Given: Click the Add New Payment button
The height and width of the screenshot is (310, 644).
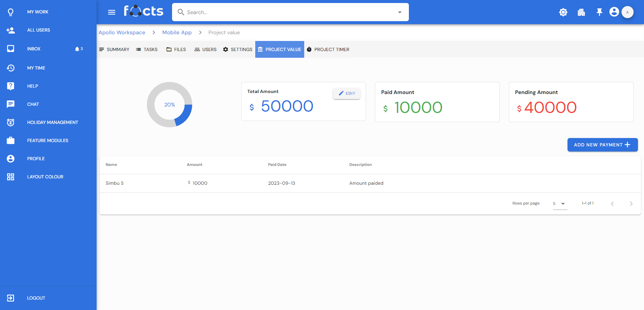Looking at the screenshot, I should click(602, 145).
